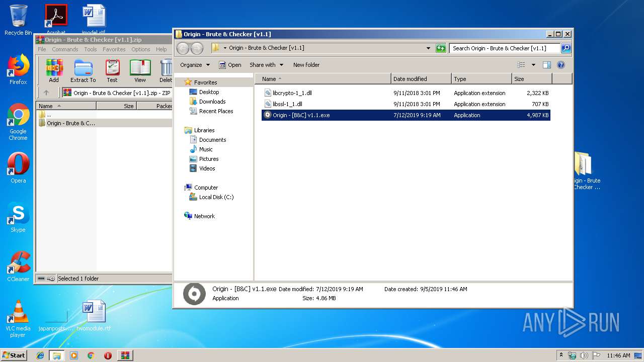Viewport: 644px width, 362px height.
Task: Open the Organize dropdown menu
Action: pyautogui.click(x=195, y=65)
